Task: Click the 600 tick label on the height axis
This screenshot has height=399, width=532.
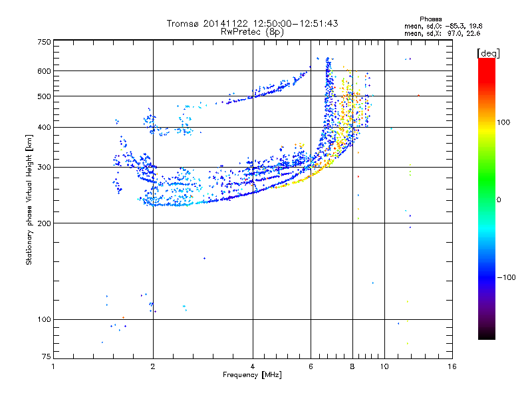Action: point(44,71)
